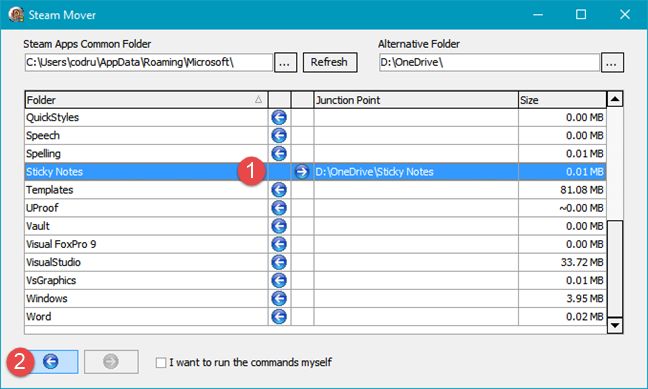The height and width of the screenshot is (389, 648).
Task: Click the 3.95 MB size value
Action: pyautogui.click(x=585, y=298)
